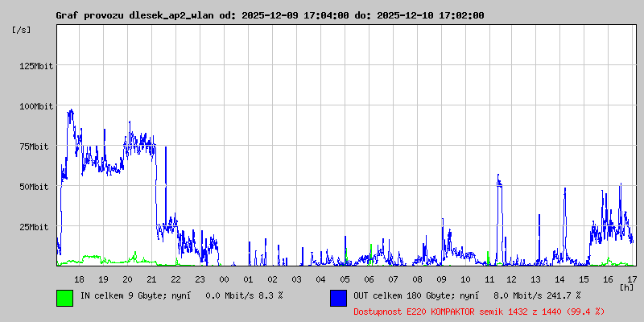Image resolution: width=644 pixels, height=322 pixels.
Task: Click the green IN legend color box
Action: tap(64, 297)
